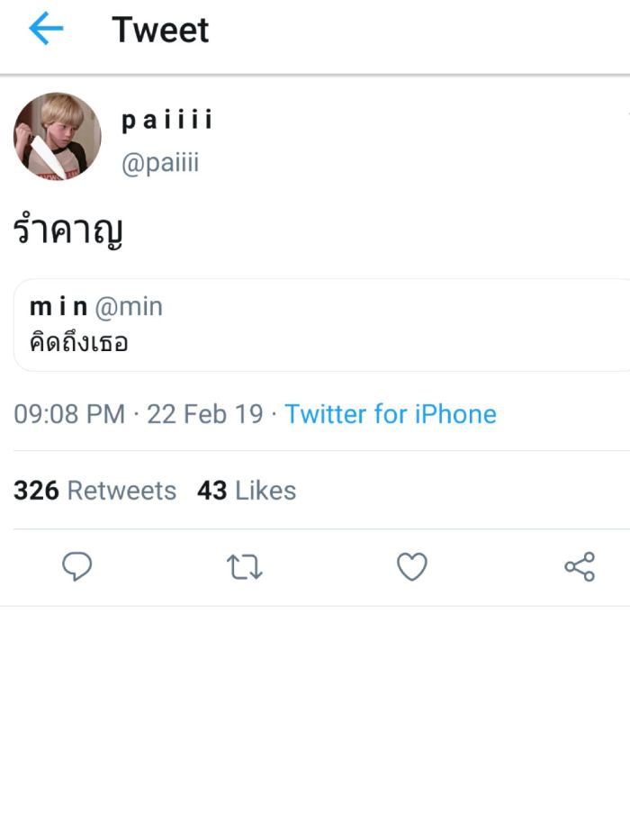
Task: Tap the tweet timestamp 09:08 PM
Action: pos(69,414)
